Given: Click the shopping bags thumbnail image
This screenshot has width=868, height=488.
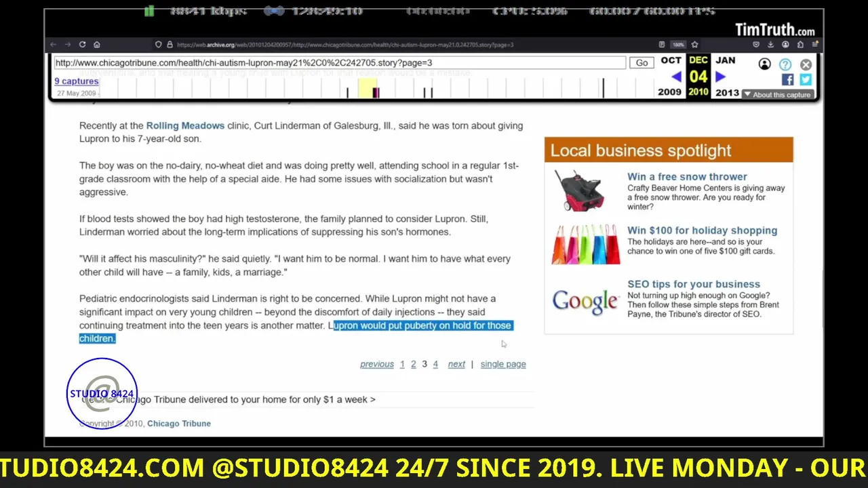Looking at the screenshot, I should click(x=586, y=244).
